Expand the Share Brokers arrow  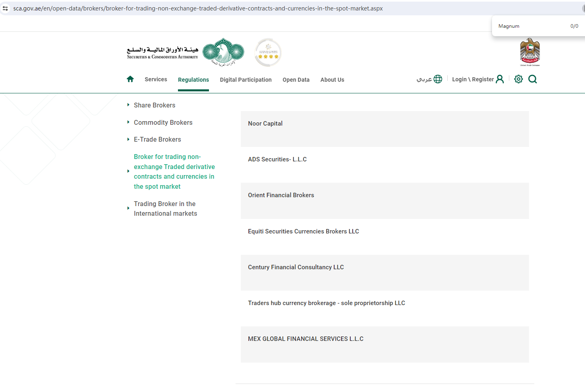click(x=128, y=105)
